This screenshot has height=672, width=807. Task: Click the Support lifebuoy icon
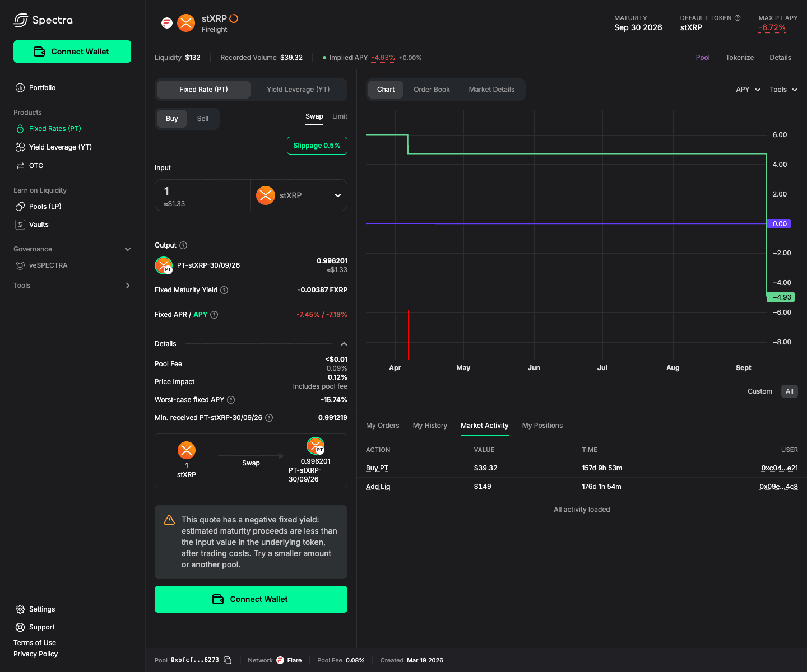(20, 627)
